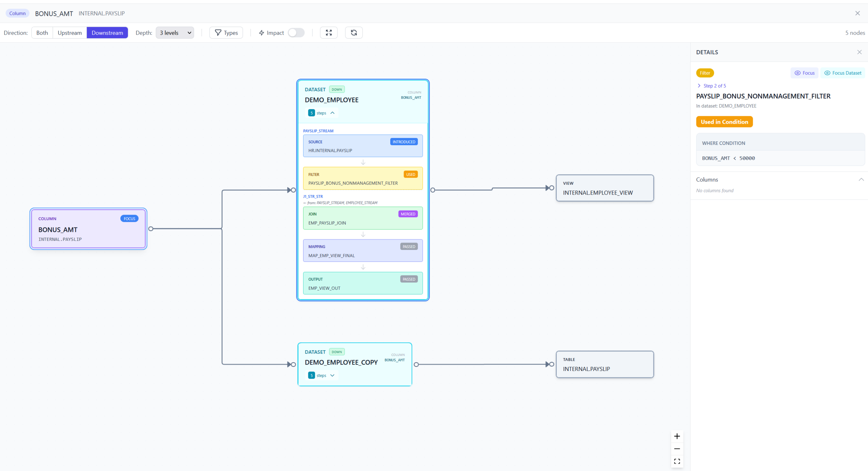Viewport: 868px width, 471px height.
Task: Click the J1_STR_STR stream label
Action: pos(313,196)
